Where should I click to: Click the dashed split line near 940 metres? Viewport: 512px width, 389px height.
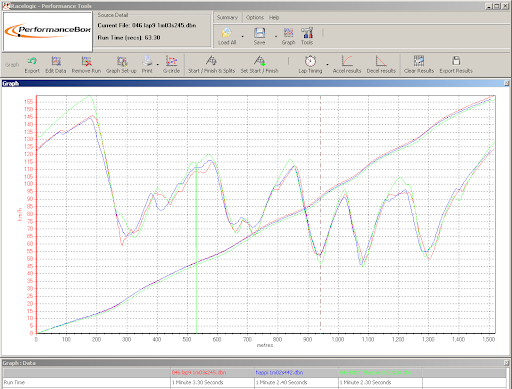click(321, 213)
